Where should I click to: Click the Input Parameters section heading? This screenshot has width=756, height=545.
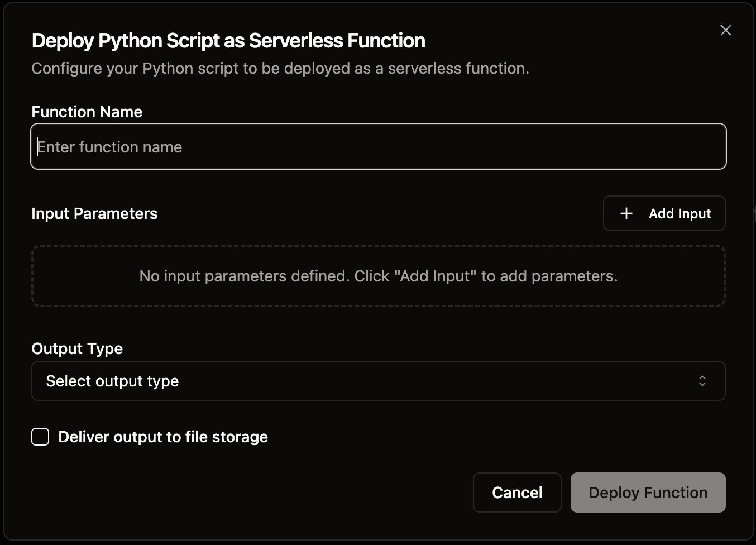[94, 213]
